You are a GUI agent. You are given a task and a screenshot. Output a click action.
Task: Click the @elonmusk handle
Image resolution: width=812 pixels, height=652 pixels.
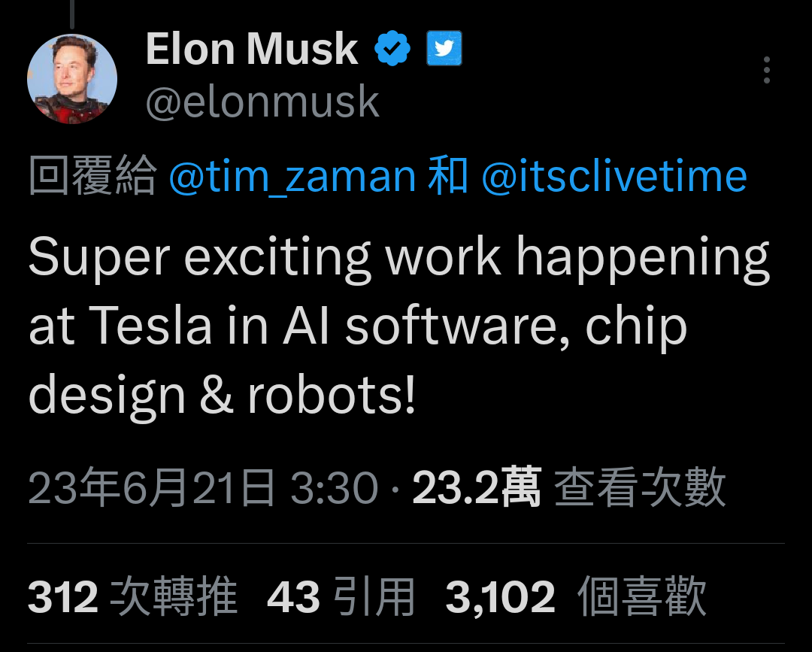(262, 102)
